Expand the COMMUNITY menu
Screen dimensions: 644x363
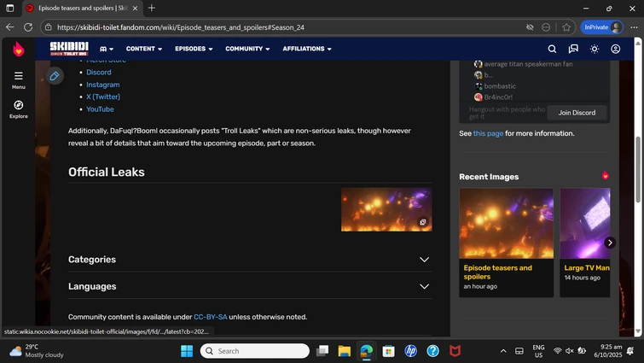click(x=247, y=49)
